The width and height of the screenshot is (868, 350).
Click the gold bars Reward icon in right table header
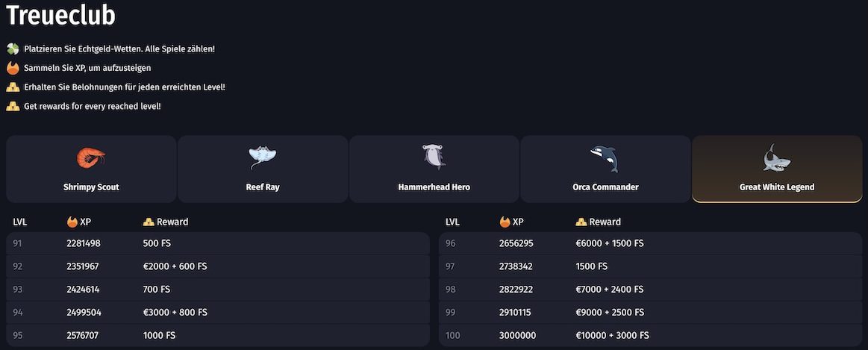[x=581, y=222]
